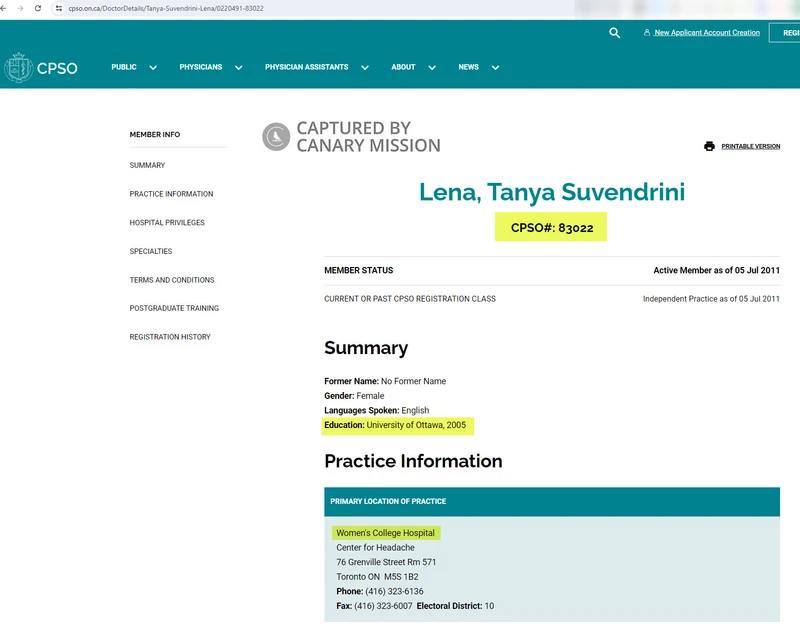Viewport: 800px width, 624px height.
Task: Click the 76 Grenville Street Rm 571 address
Action: click(386, 562)
